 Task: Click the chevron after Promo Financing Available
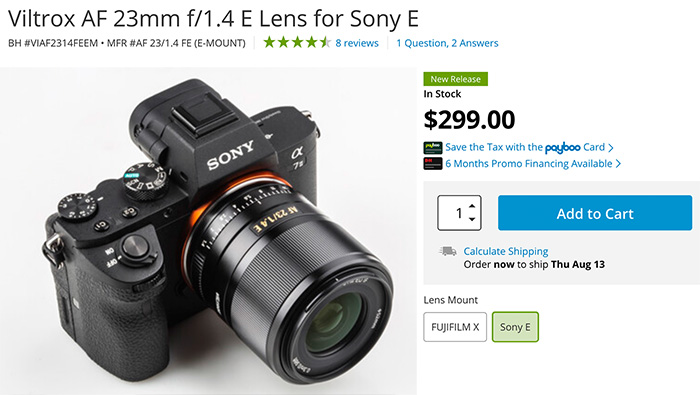click(x=618, y=164)
